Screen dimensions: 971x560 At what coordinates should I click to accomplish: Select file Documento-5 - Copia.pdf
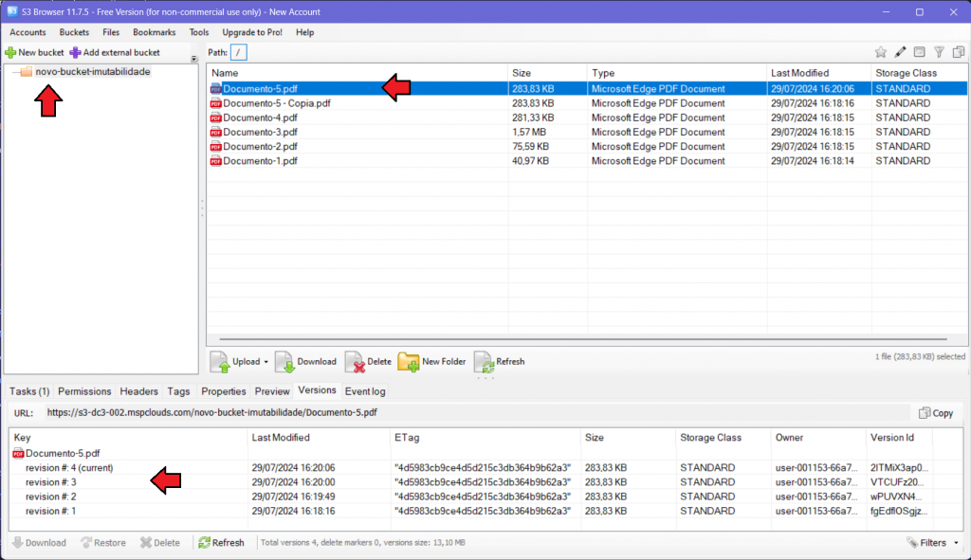pos(587,103)
